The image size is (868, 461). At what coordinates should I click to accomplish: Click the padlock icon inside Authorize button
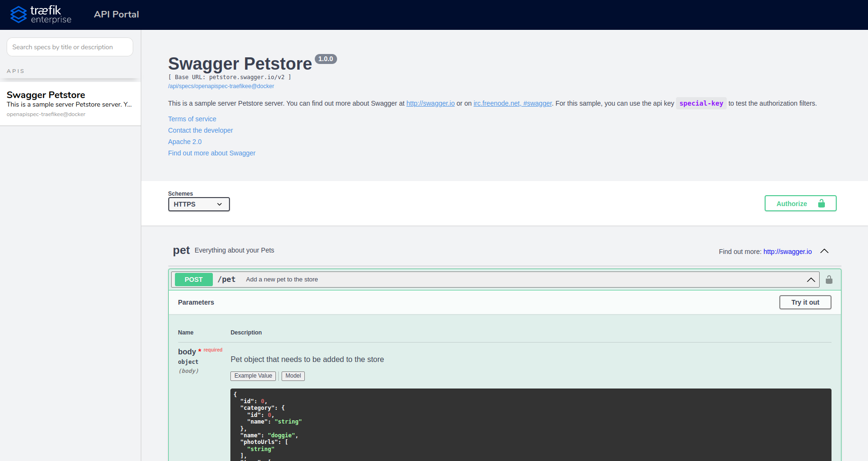pos(821,203)
